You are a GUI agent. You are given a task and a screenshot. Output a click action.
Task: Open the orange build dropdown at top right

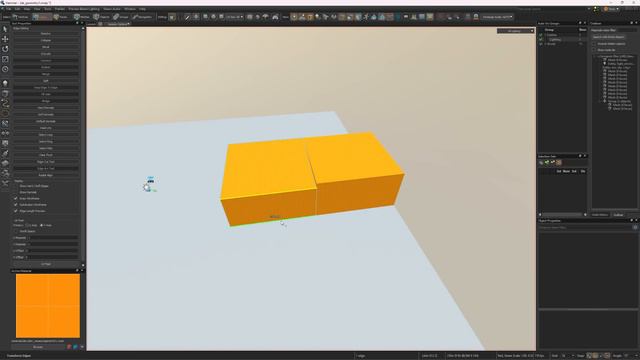click(611, 9)
